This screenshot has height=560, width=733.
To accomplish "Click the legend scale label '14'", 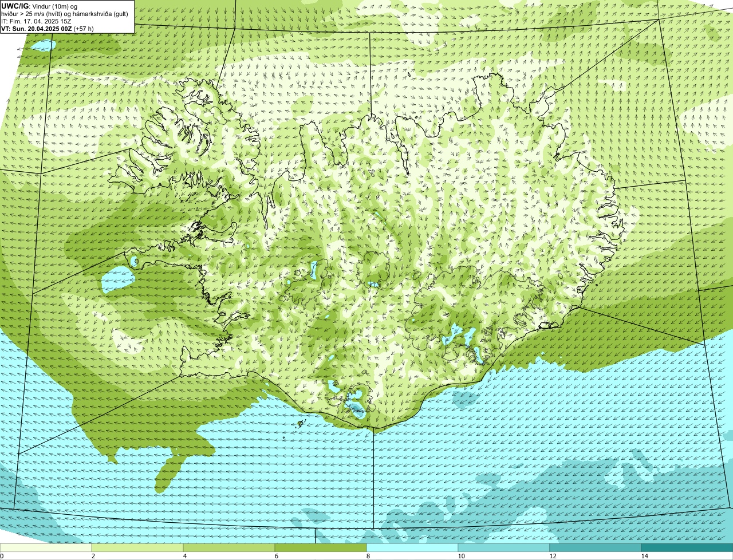I will 644,556.
